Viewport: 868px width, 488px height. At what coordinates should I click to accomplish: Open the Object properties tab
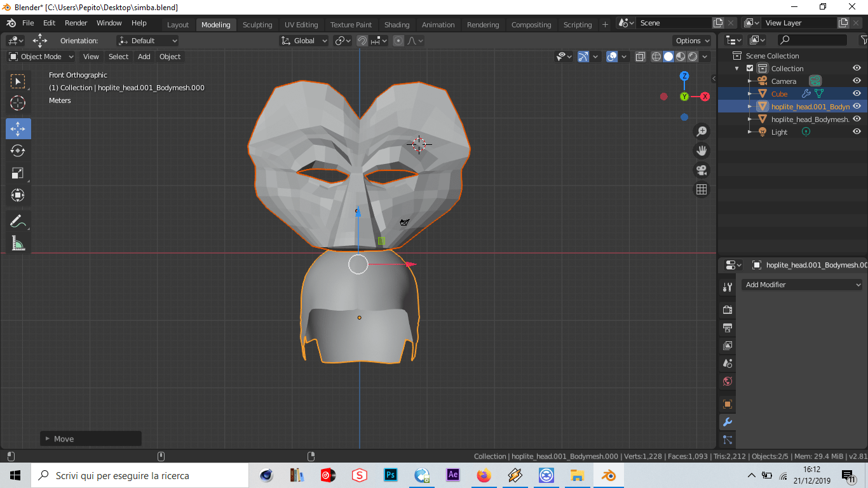point(728,404)
